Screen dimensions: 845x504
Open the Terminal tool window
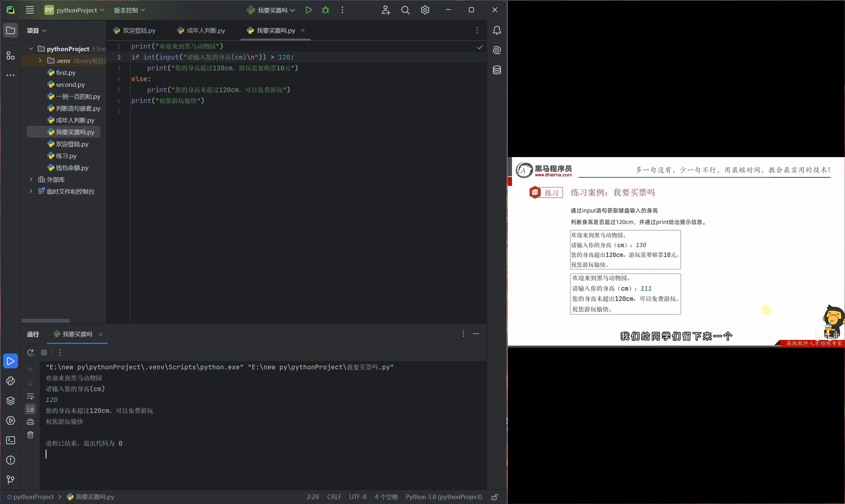point(11,440)
